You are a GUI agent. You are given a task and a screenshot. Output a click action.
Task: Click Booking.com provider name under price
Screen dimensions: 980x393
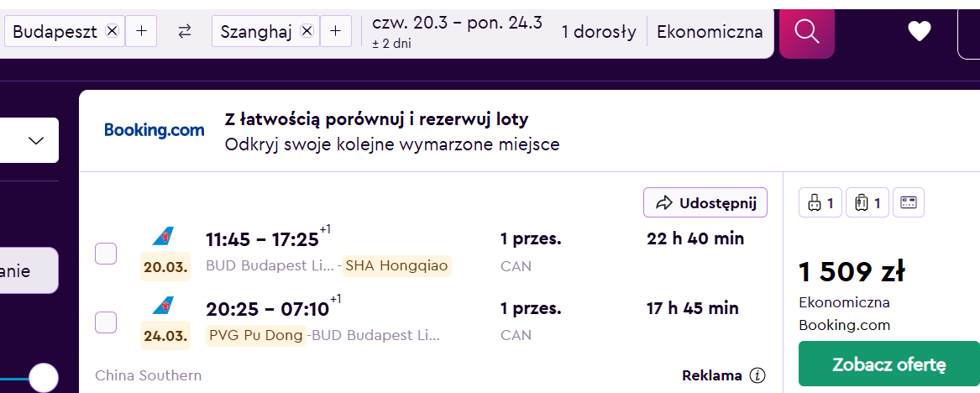(x=844, y=326)
